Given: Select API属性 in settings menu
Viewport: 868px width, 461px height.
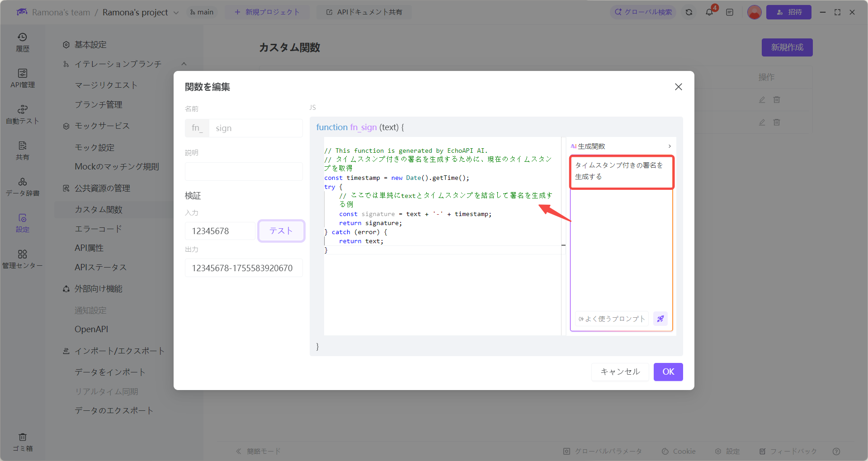Looking at the screenshot, I should point(89,248).
